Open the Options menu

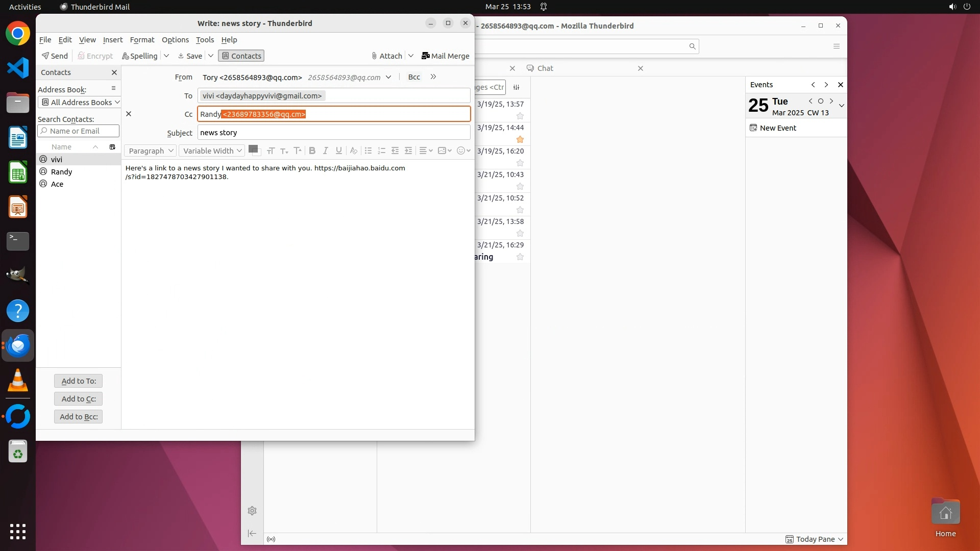[x=175, y=40]
